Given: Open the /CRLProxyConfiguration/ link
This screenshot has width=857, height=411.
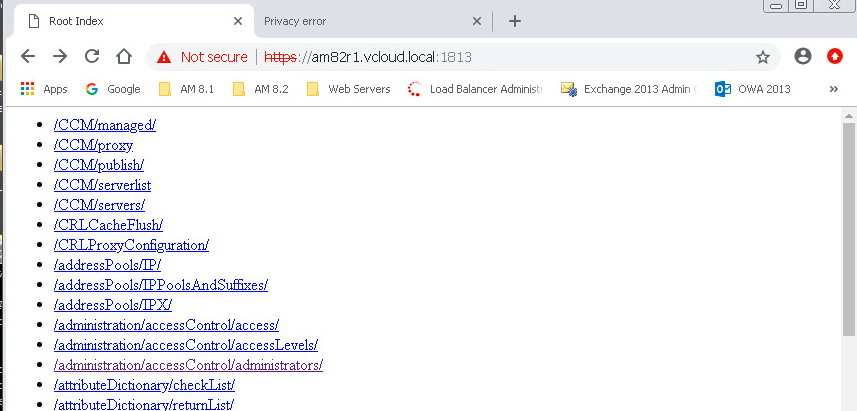Looking at the screenshot, I should 131,245.
